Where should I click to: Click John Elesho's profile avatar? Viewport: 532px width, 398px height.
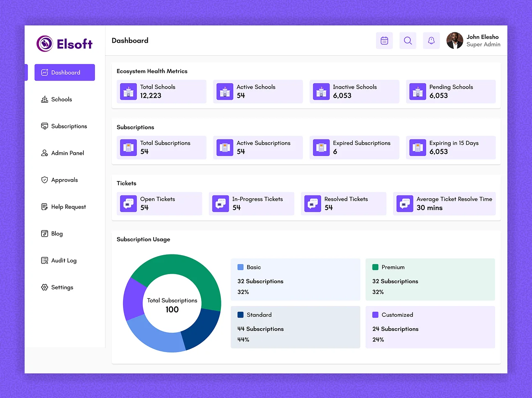click(x=455, y=41)
